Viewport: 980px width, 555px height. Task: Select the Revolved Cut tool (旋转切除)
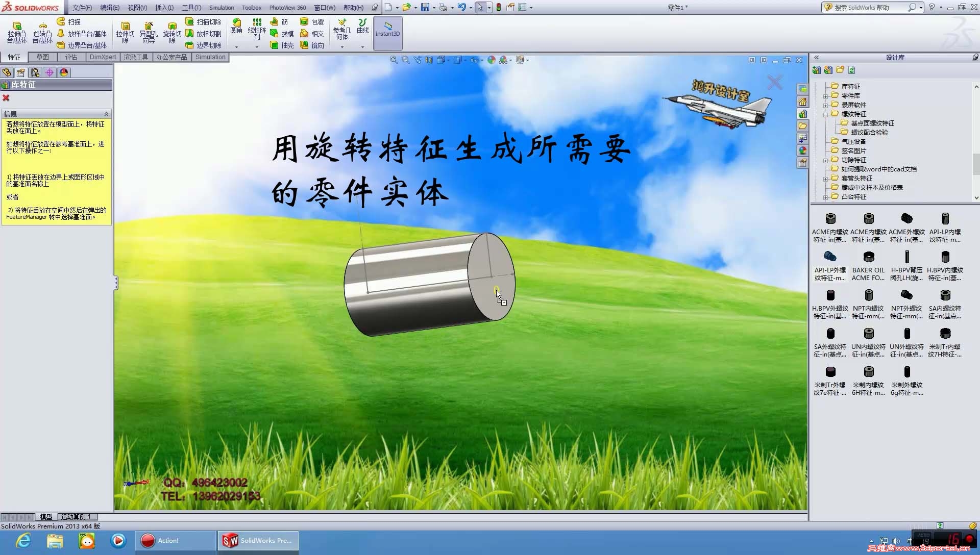tap(172, 33)
